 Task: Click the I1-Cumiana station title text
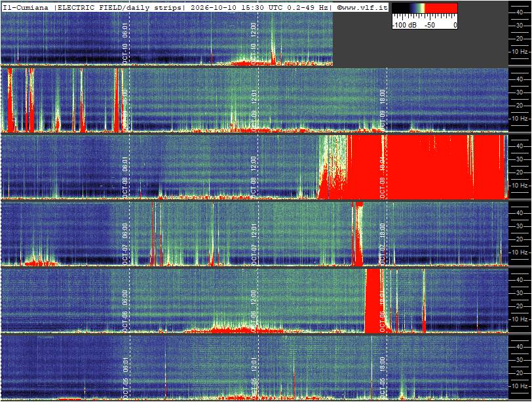[26, 7]
